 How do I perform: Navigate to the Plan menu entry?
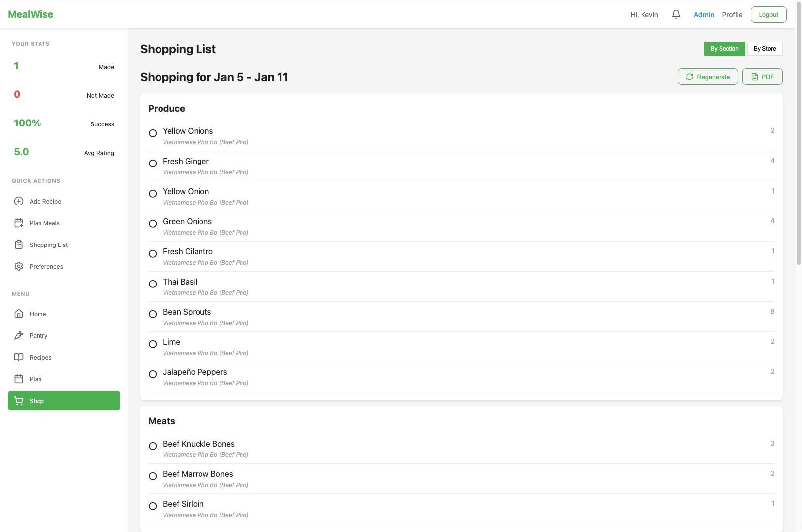[x=19, y=379]
